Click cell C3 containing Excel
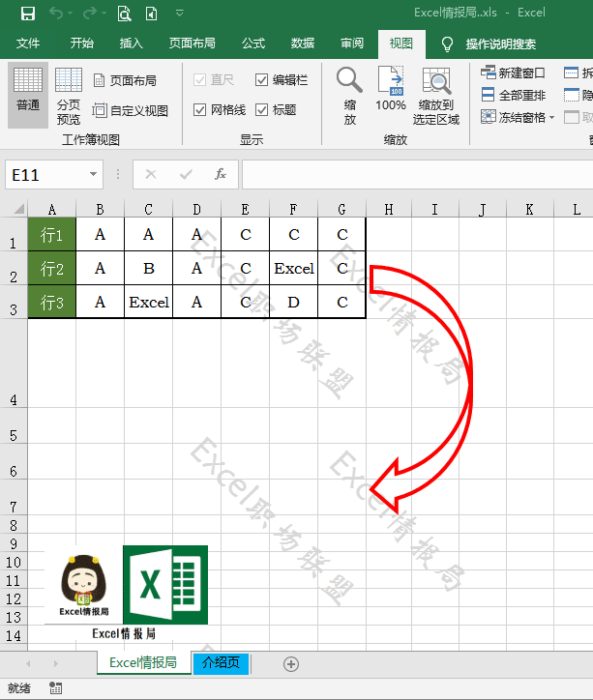The height and width of the screenshot is (700, 593). [x=148, y=303]
